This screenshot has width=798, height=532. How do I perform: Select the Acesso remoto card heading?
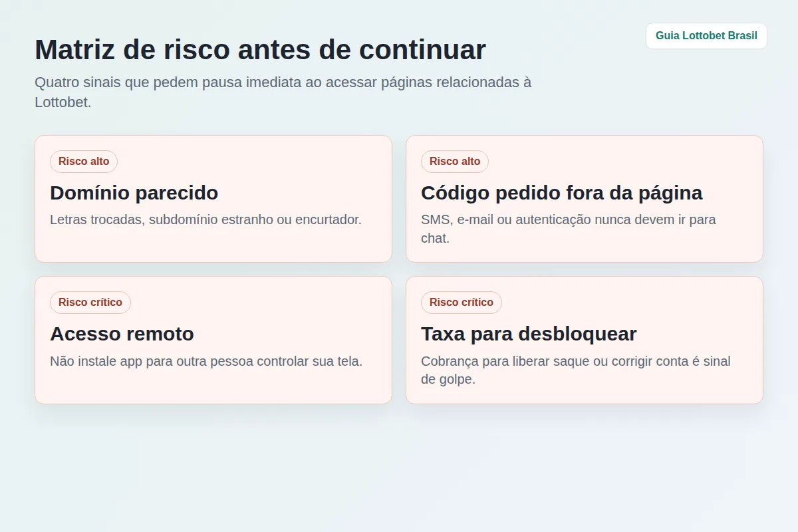tap(122, 334)
